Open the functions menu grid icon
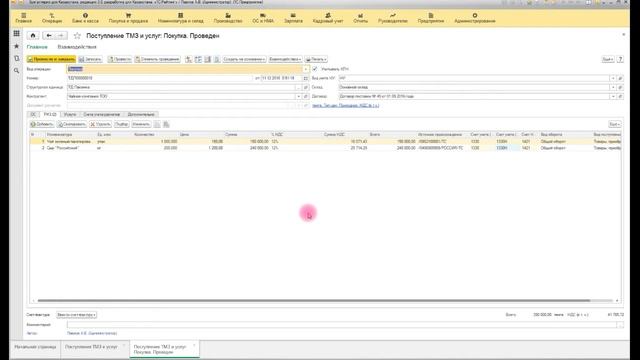Screen dimensions: 640x360 tap(16, 33)
